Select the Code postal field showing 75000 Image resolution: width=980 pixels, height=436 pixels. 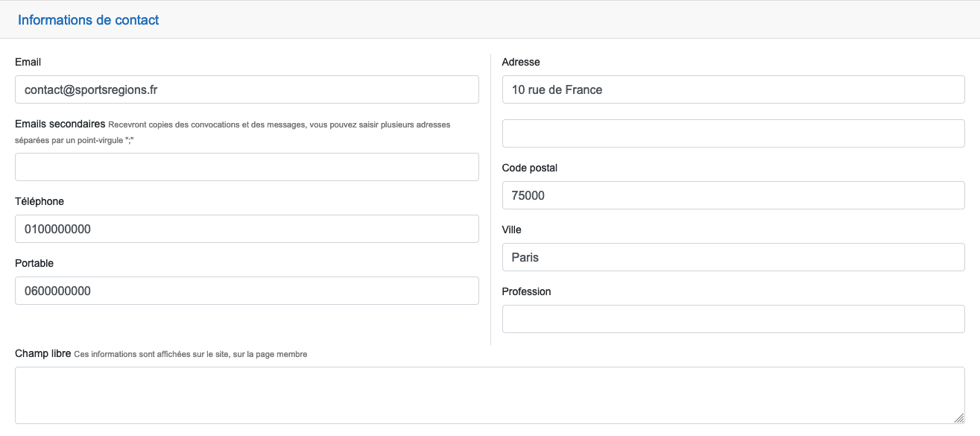point(733,195)
